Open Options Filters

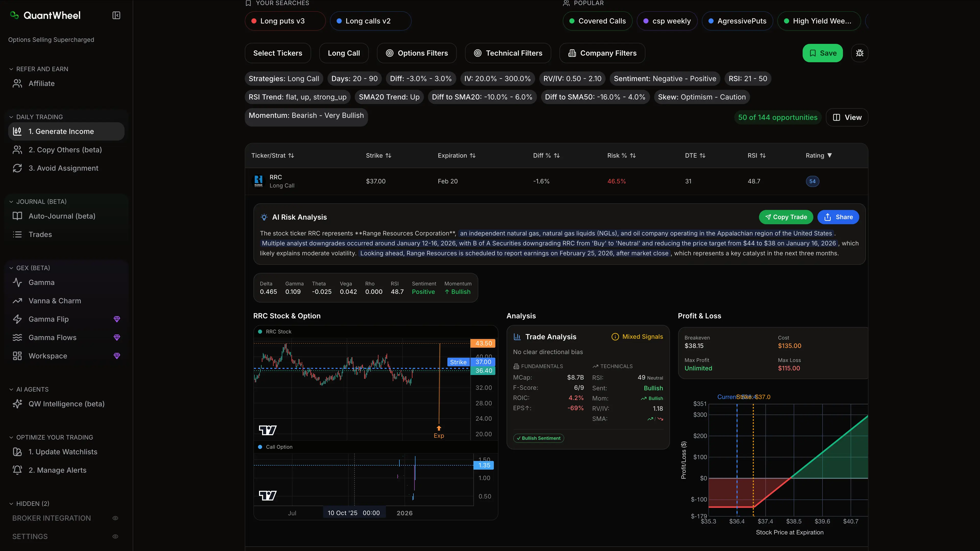tap(416, 53)
